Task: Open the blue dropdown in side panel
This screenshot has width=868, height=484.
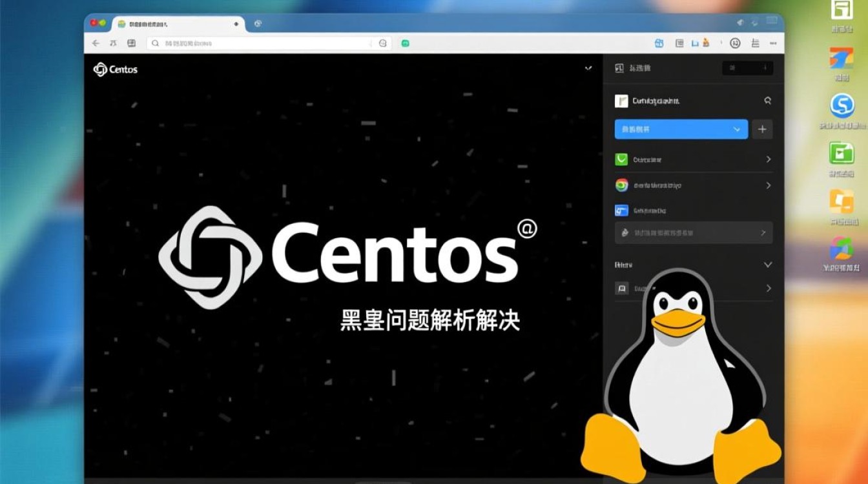Action: point(681,129)
